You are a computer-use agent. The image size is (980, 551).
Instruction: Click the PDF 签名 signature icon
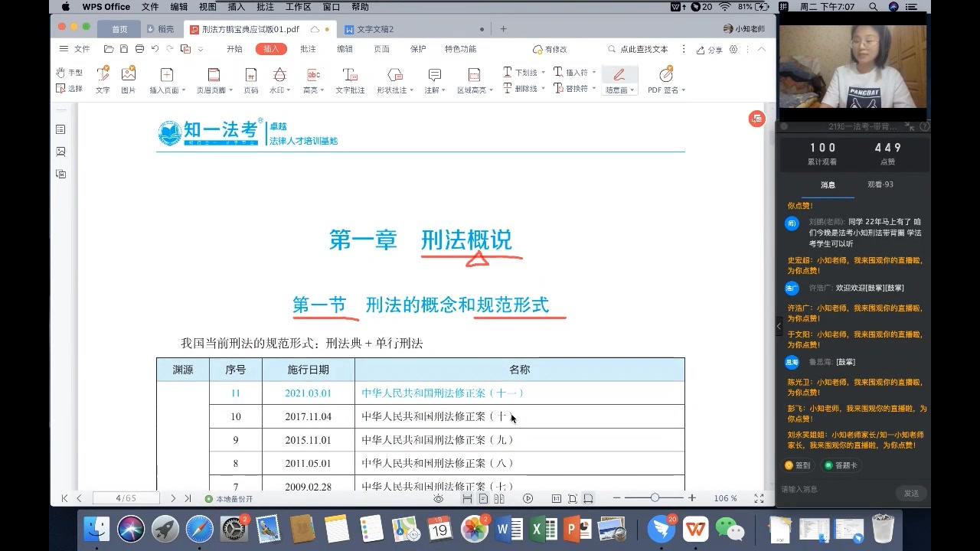click(665, 74)
